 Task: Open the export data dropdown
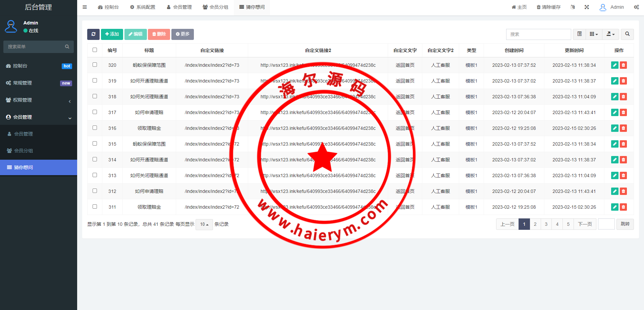pos(610,34)
